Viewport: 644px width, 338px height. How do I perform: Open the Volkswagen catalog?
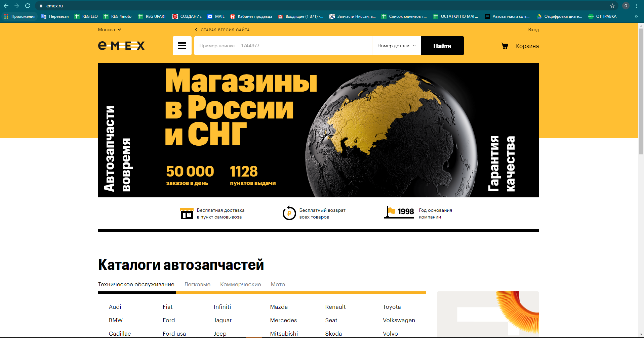pyautogui.click(x=399, y=320)
